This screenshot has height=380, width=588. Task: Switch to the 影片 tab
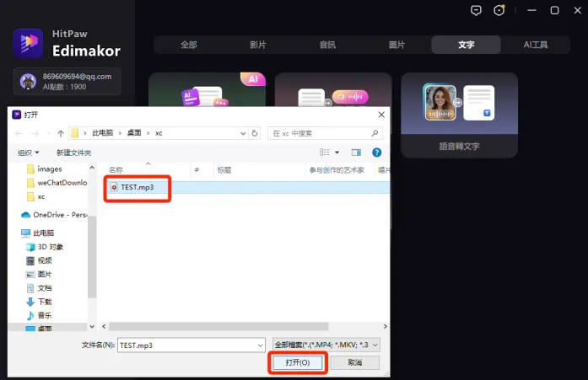pyautogui.click(x=258, y=45)
